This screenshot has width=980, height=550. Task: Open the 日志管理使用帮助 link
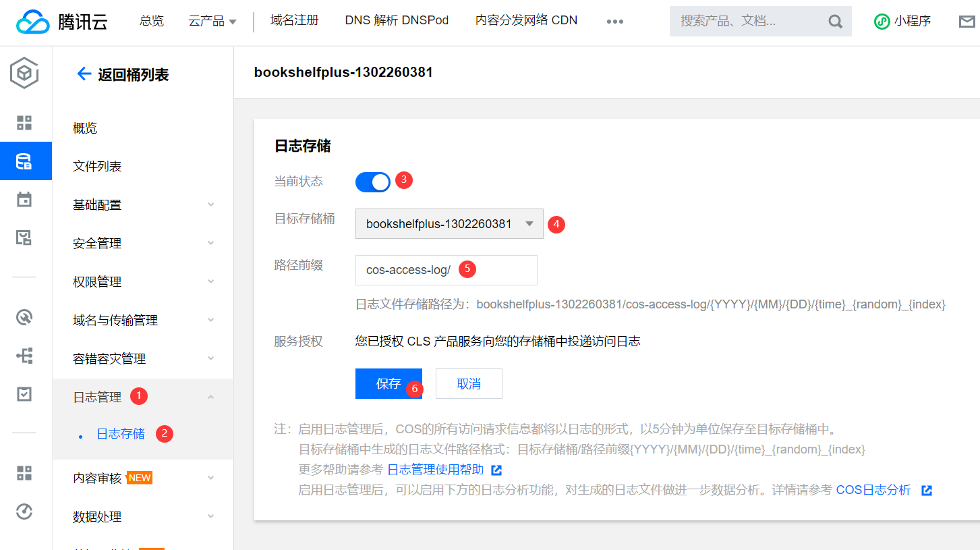436,470
